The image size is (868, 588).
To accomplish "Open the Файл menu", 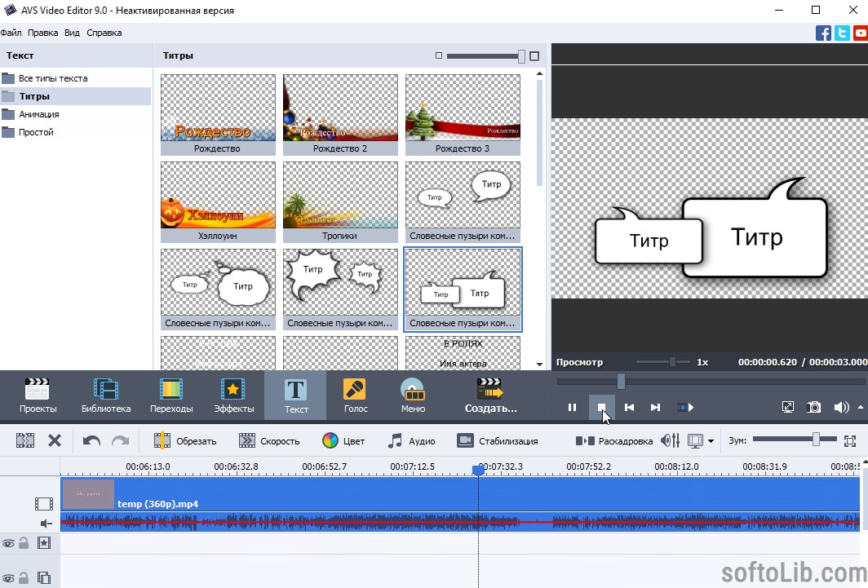I will [x=11, y=33].
